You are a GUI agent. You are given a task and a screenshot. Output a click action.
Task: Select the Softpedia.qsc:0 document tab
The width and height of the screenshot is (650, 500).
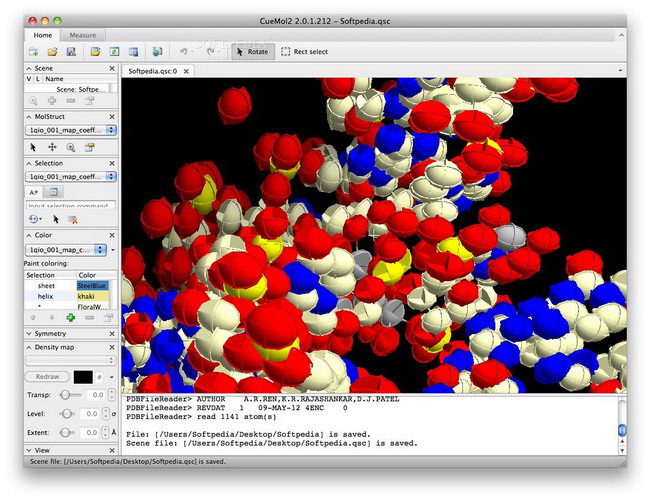click(153, 71)
